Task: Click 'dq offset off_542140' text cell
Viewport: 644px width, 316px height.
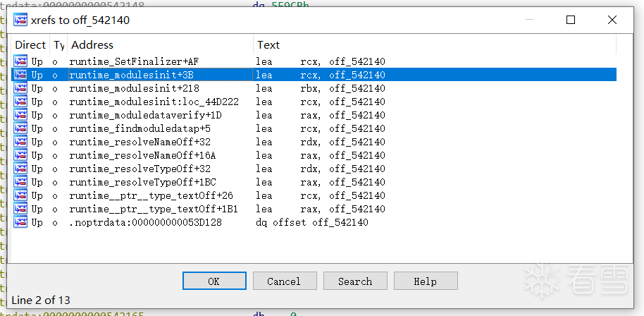Action: coord(312,222)
